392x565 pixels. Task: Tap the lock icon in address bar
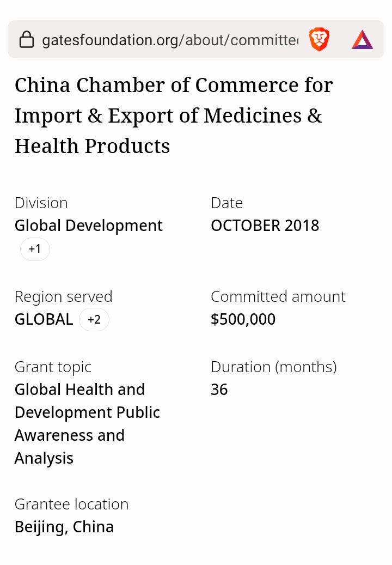point(26,39)
